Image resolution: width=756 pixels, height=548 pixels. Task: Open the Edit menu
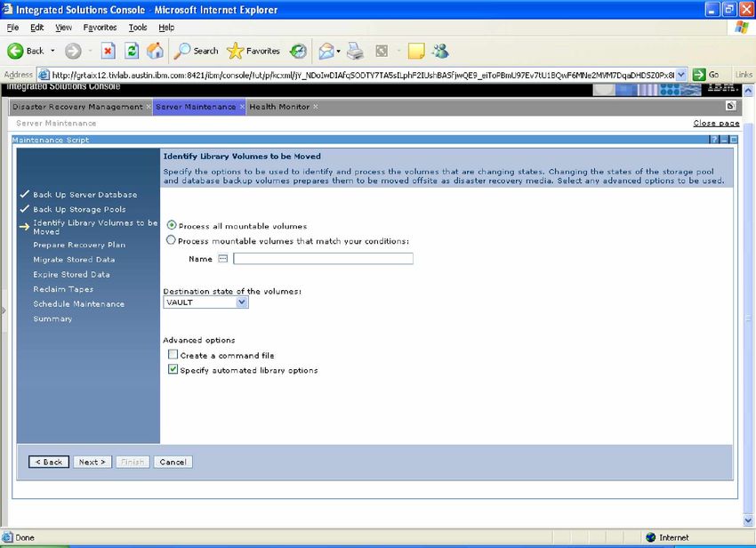36,28
